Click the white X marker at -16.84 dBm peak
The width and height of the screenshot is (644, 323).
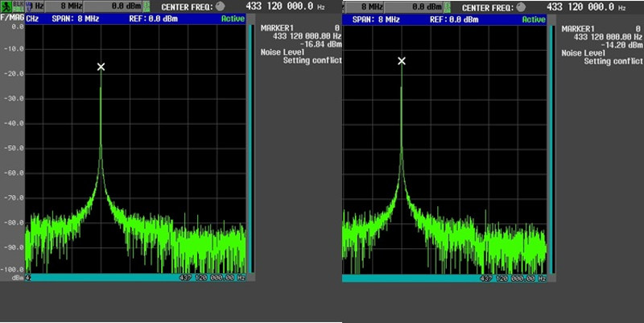(x=101, y=67)
